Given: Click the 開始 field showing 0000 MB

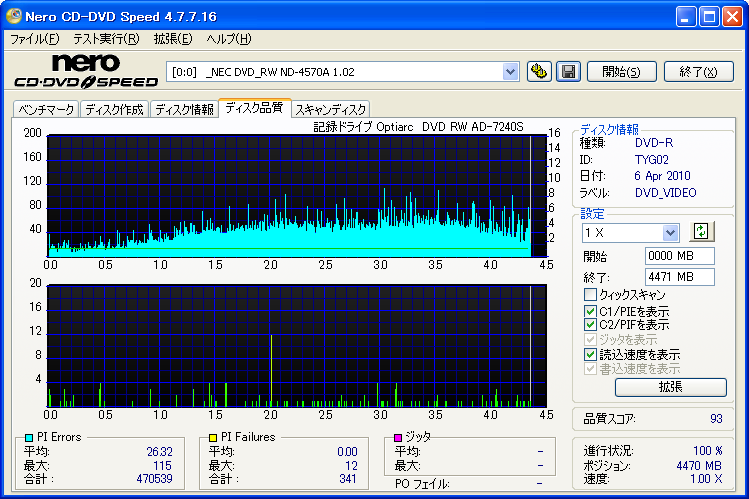Looking at the screenshot, I should point(680,256).
